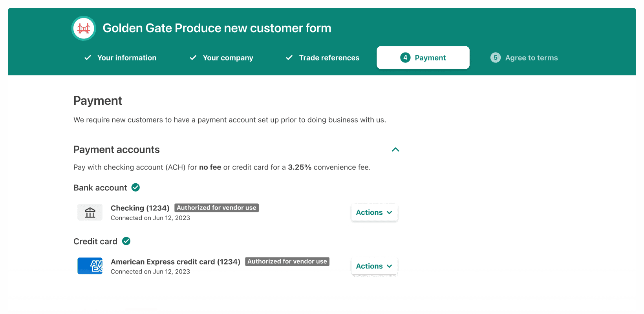The height and width of the screenshot is (314, 644).
Task: Open Actions dropdown for American Express card
Action: (x=374, y=266)
